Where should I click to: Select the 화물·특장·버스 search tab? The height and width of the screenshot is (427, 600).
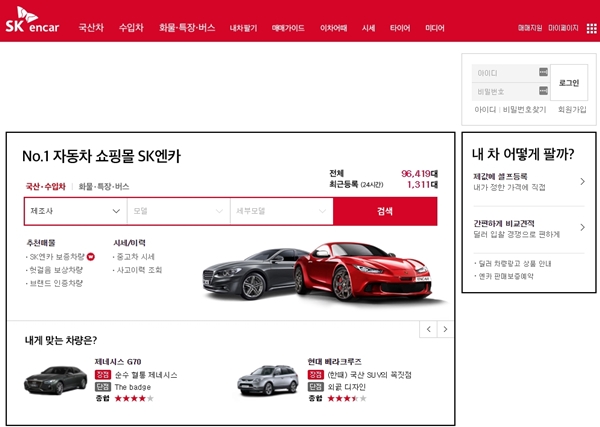104,187
